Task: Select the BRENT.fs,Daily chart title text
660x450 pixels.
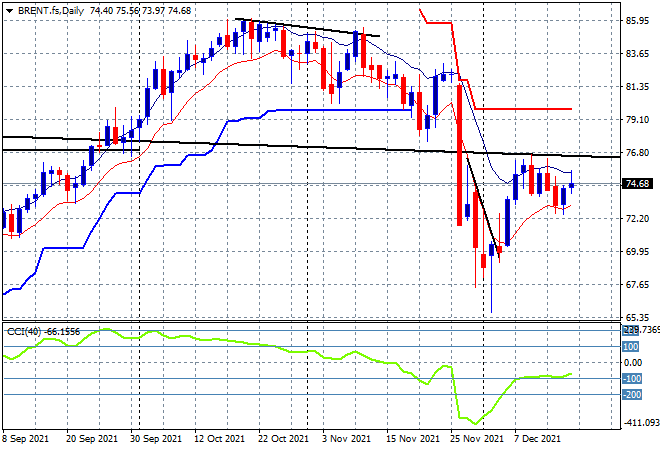Action: [51, 11]
